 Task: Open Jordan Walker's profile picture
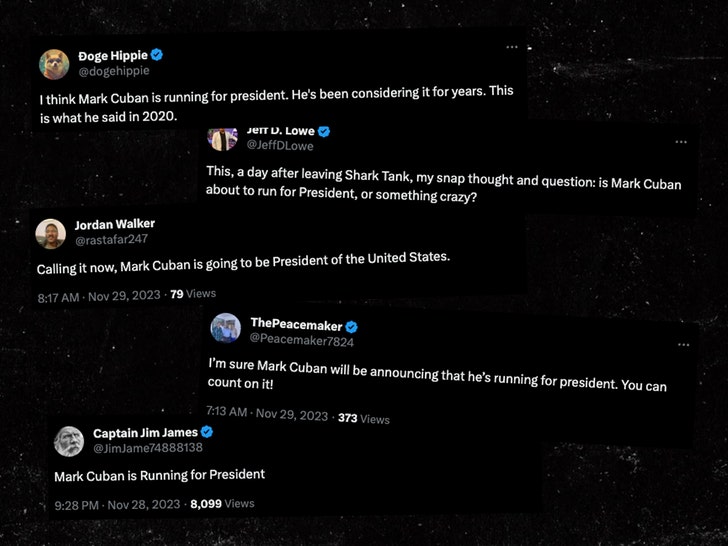click(x=51, y=233)
